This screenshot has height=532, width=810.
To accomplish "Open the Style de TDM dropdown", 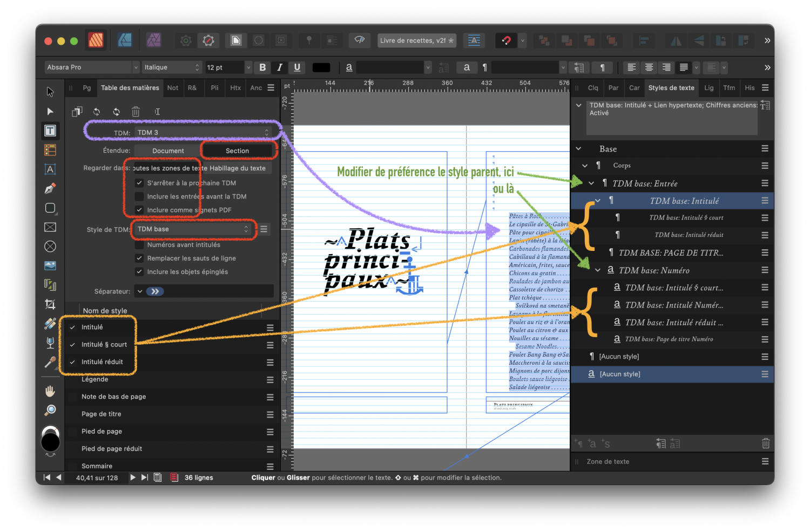I will pos(193,229).
